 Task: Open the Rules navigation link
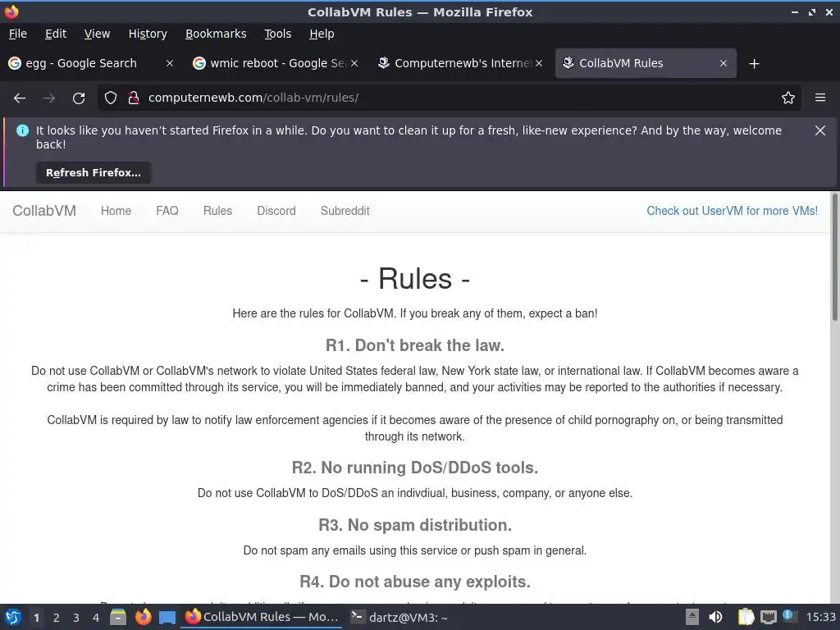pos(217,211)
